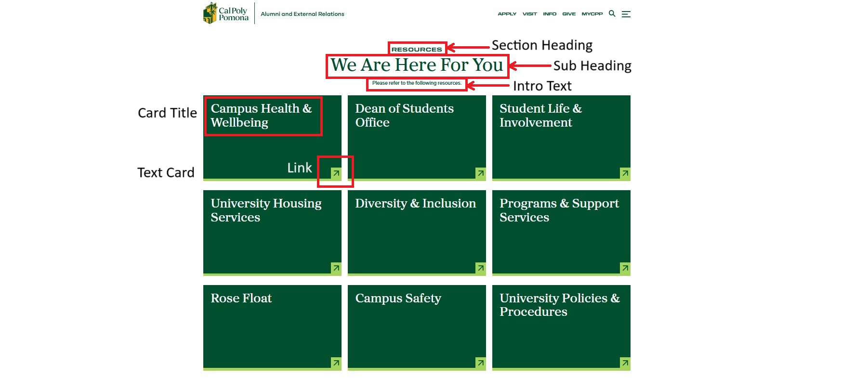The width and height of the screenshot is (868, 390).
Task: Click arrow icon on Diversity & Inclusion card
Action: tap(480, 268)
